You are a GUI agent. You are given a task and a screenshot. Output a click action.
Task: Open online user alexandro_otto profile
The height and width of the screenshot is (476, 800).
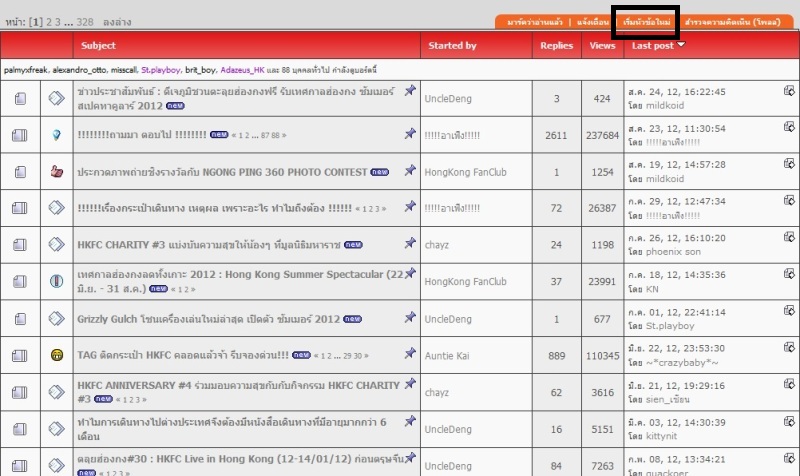click(x=79, y=70)
